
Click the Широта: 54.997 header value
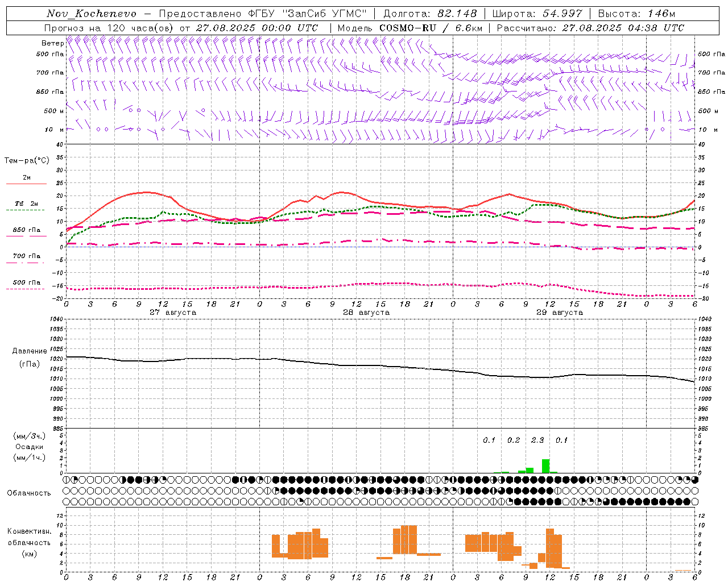point(537,14)
